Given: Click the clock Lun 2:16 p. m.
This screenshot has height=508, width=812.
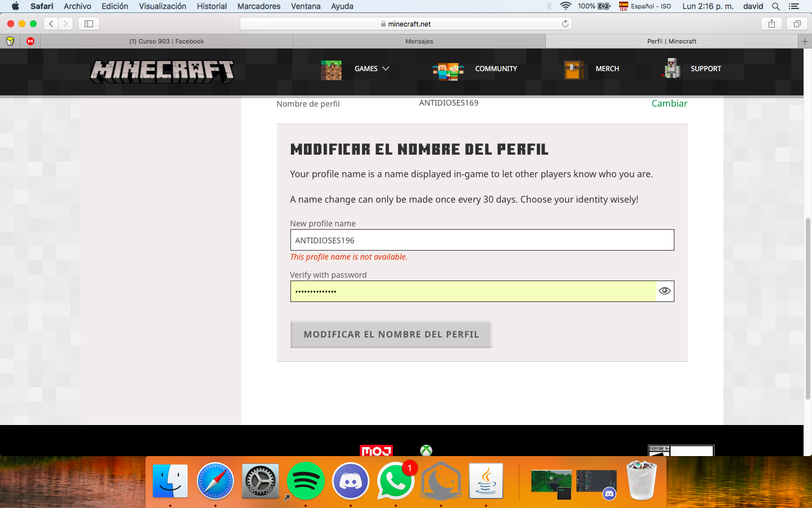Looking at the screenshot, I should click(x=708, y=6).
